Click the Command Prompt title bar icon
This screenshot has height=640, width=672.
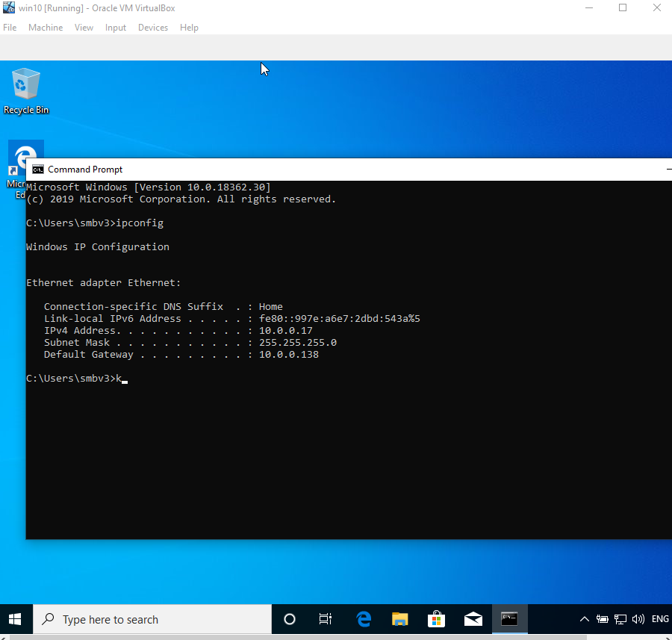tap(38, 170)
